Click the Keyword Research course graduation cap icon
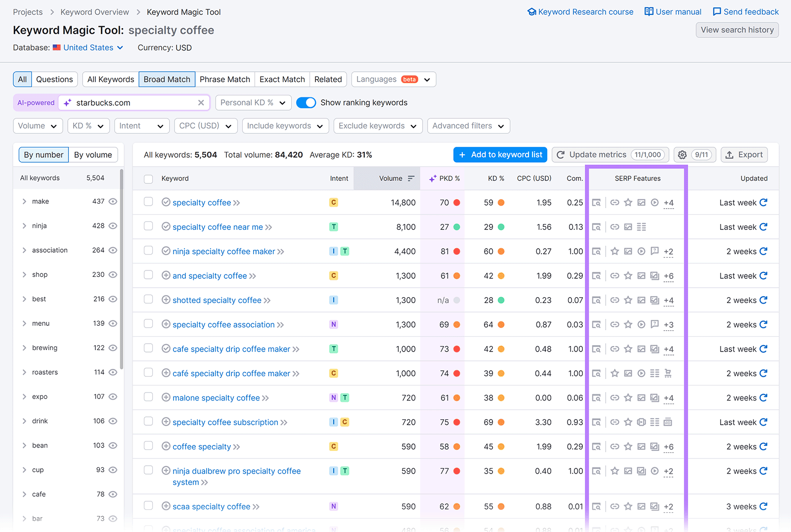 [531, 11]
